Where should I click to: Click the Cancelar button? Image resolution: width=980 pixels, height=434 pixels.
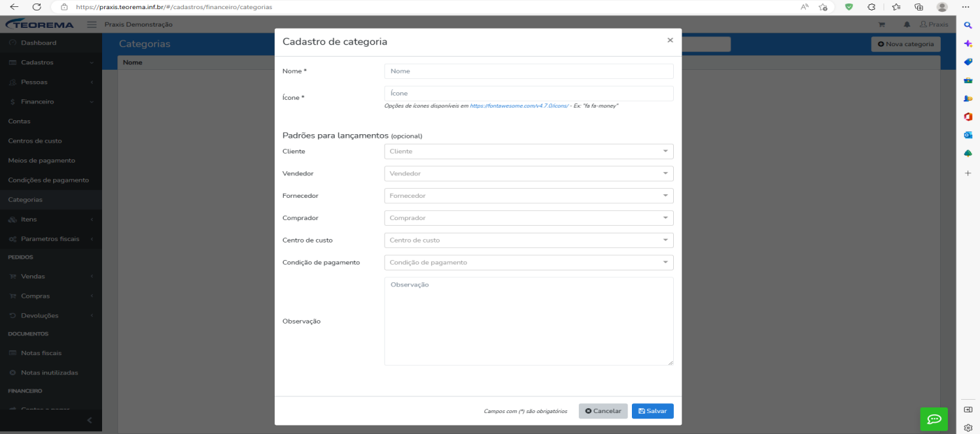pos(603,411)
